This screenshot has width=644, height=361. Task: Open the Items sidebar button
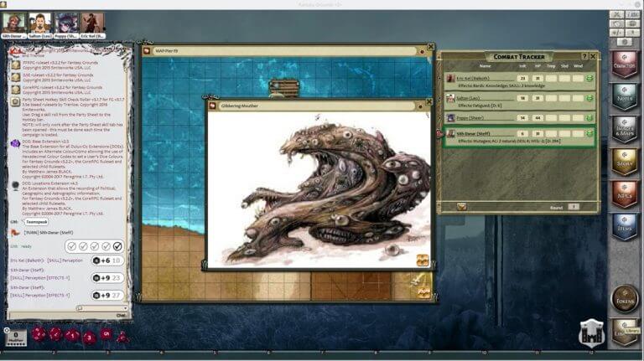624,227
